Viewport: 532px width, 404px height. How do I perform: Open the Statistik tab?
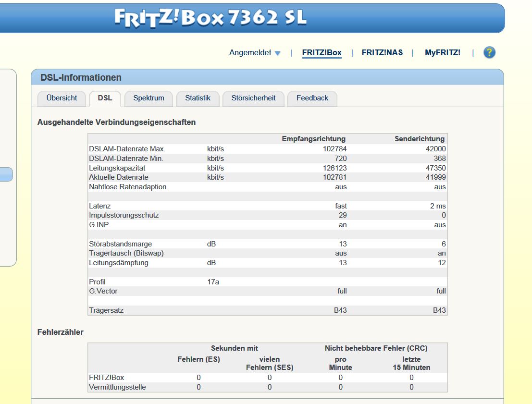click(198, 98)
